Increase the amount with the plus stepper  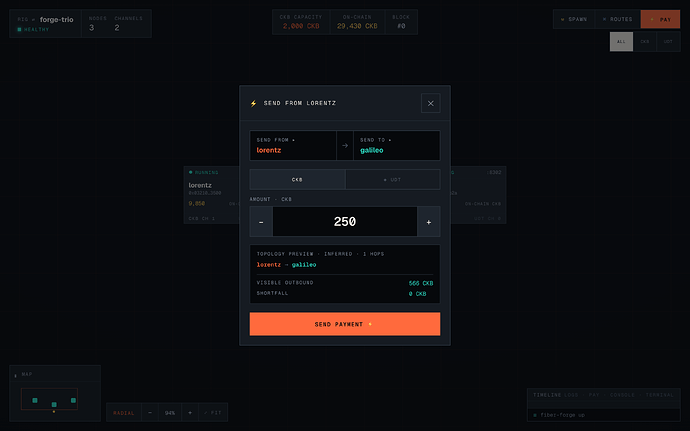pos(429,222)
